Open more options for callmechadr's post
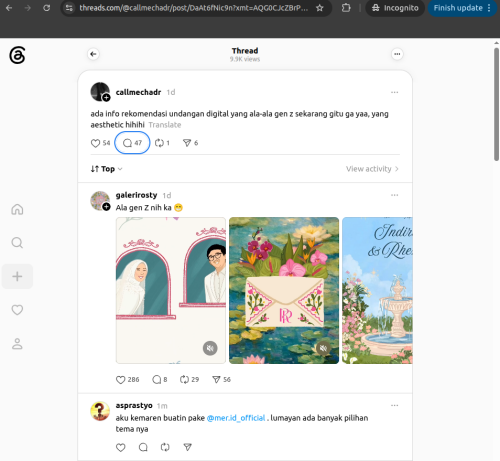The width and height of the screenshot is (500, 461). [394, 92]
